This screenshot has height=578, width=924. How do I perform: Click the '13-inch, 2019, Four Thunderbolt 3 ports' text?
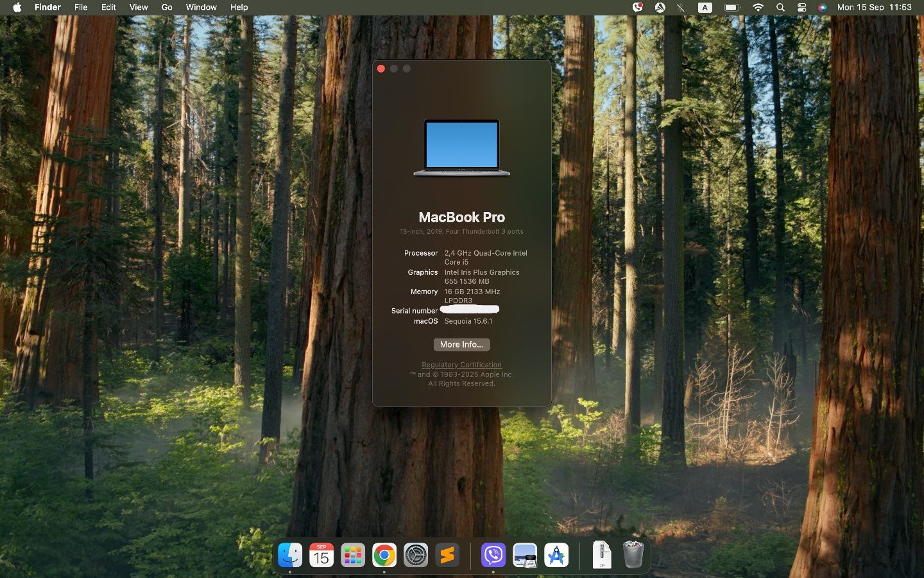click(x=461, y=231)
